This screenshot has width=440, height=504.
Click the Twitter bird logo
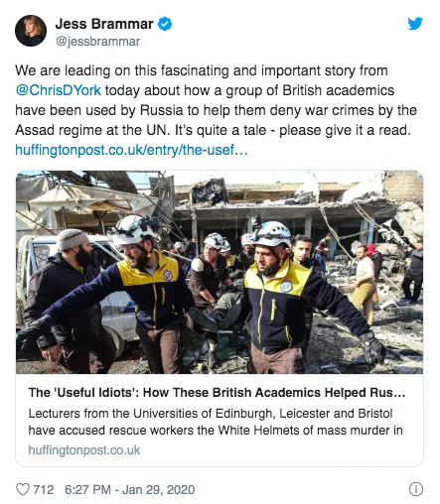click(x=415, y=24)
